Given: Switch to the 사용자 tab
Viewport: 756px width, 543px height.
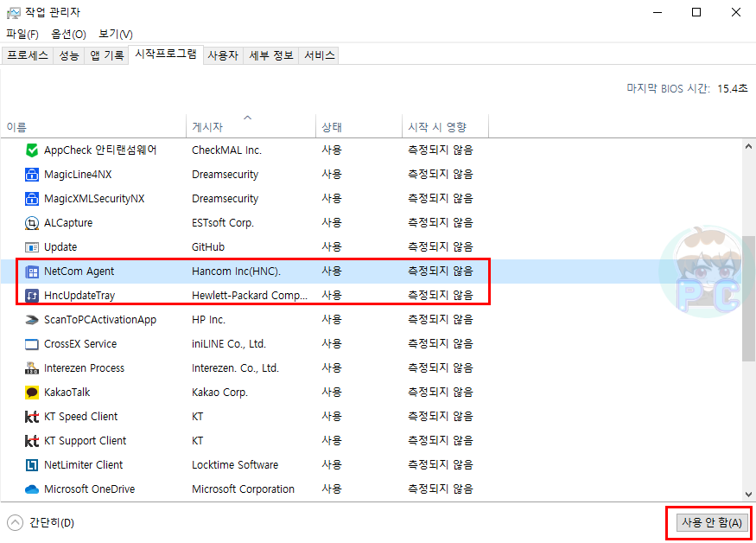Looking at the screenshot, I should coord(223,55).
